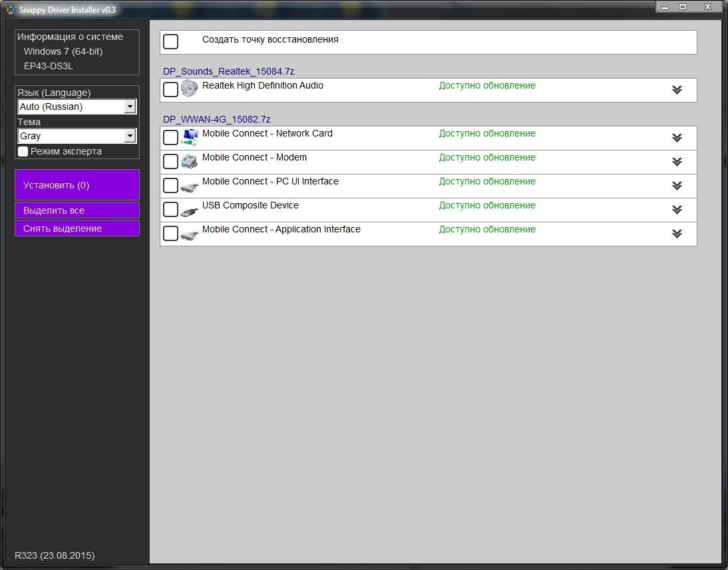Click the Выделить все button

coord(77,210)
